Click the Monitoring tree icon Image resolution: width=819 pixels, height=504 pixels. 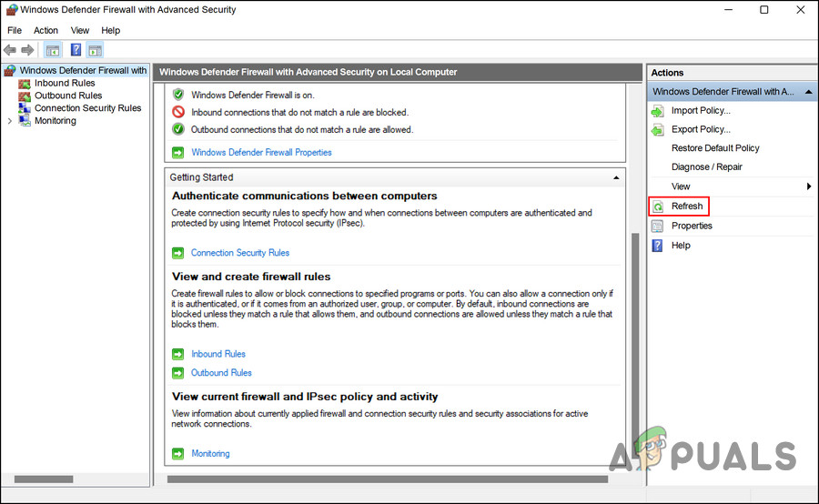(25, 121)
